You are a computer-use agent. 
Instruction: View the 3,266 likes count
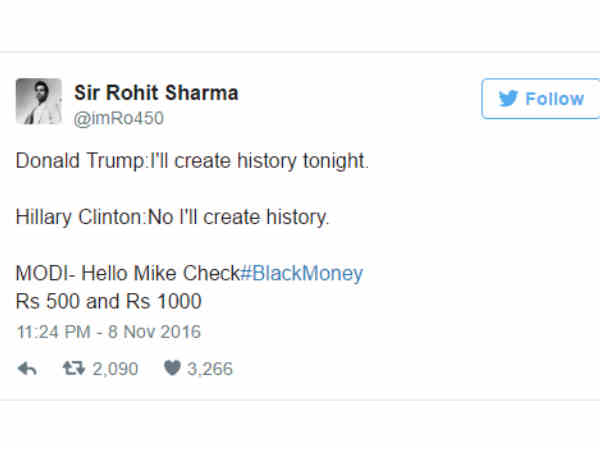coord(210,369)
